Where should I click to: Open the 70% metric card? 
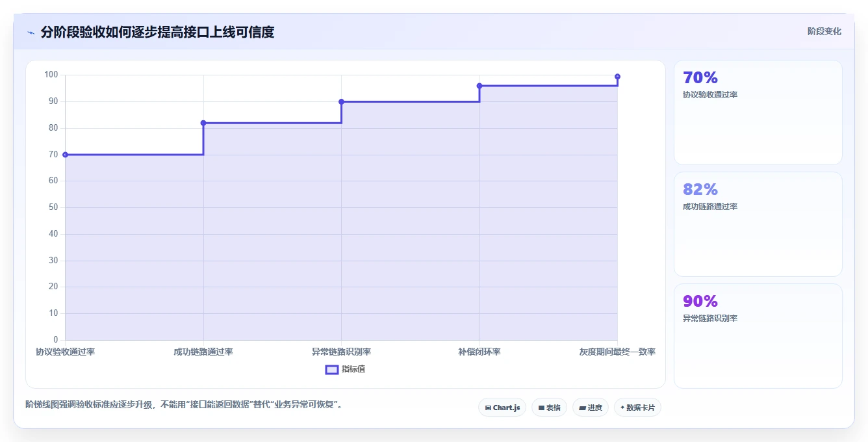[758, 112]
